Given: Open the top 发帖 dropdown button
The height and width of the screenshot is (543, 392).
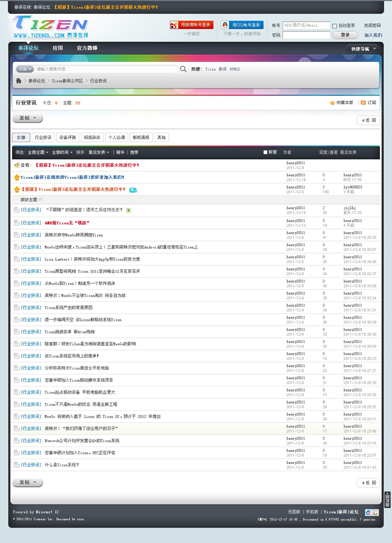Looking at the screenshot, I should 27,118.
